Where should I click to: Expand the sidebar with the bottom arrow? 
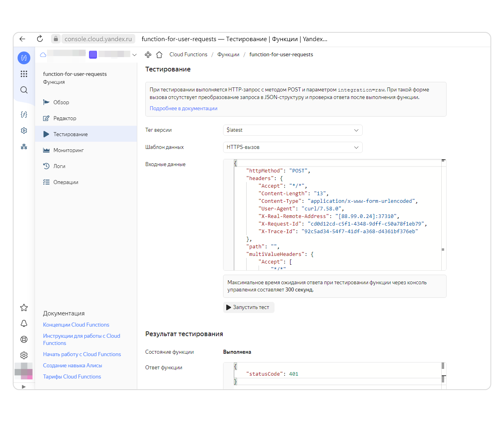coord(24,386)
